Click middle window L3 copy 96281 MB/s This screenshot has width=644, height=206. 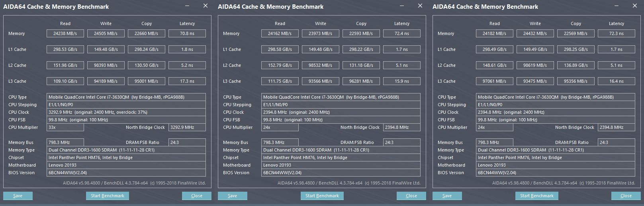[x=361, y=81]
